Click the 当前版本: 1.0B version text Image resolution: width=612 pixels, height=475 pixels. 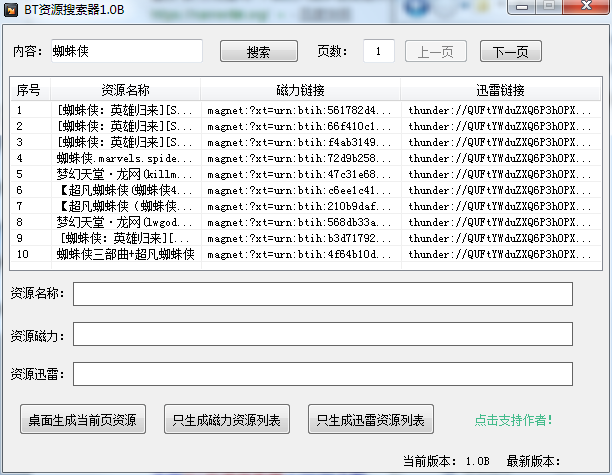click(446, 461)
